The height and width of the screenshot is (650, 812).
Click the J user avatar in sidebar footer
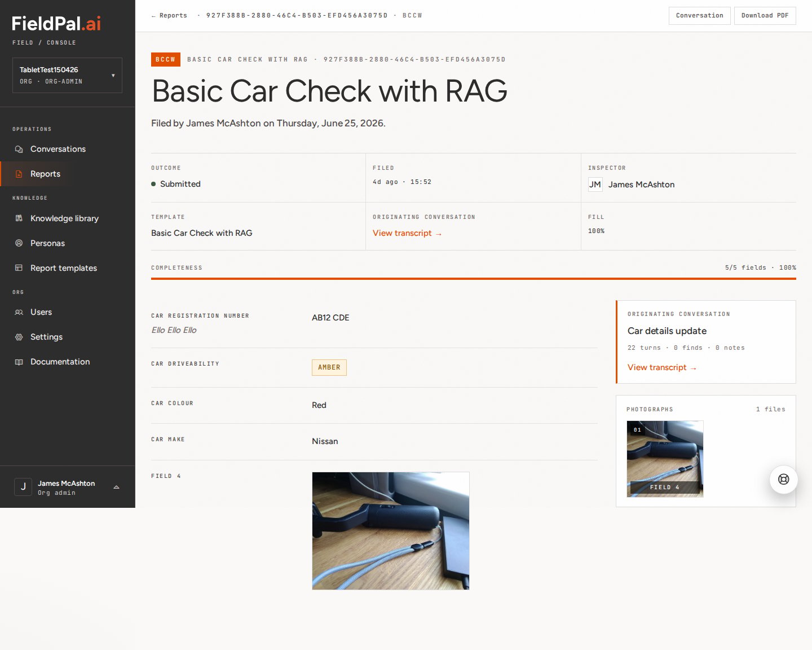point(23,487)
